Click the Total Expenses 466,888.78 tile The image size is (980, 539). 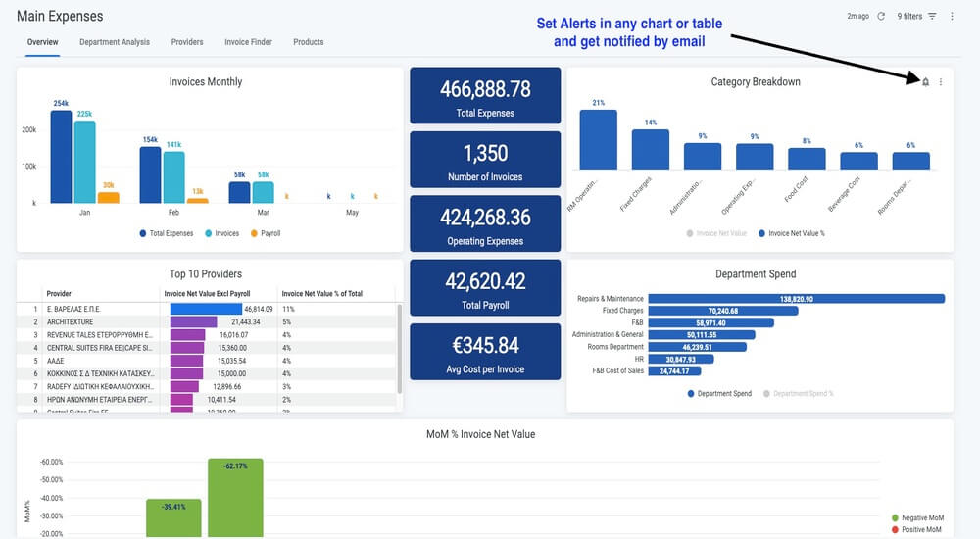(x=484, y=98)
